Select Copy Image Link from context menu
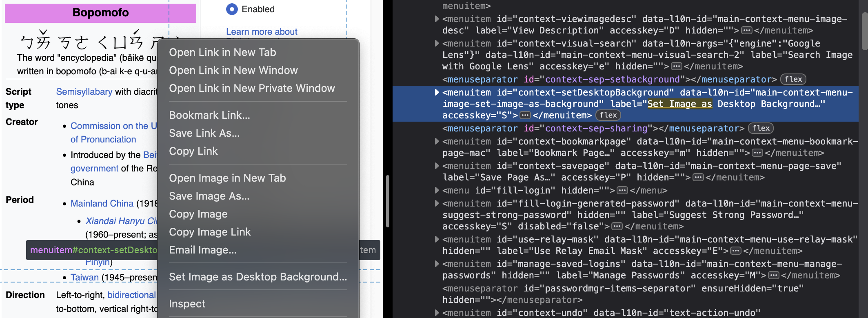Image resolution: width=868 pixels, height=318 pixels. (210, 232)
